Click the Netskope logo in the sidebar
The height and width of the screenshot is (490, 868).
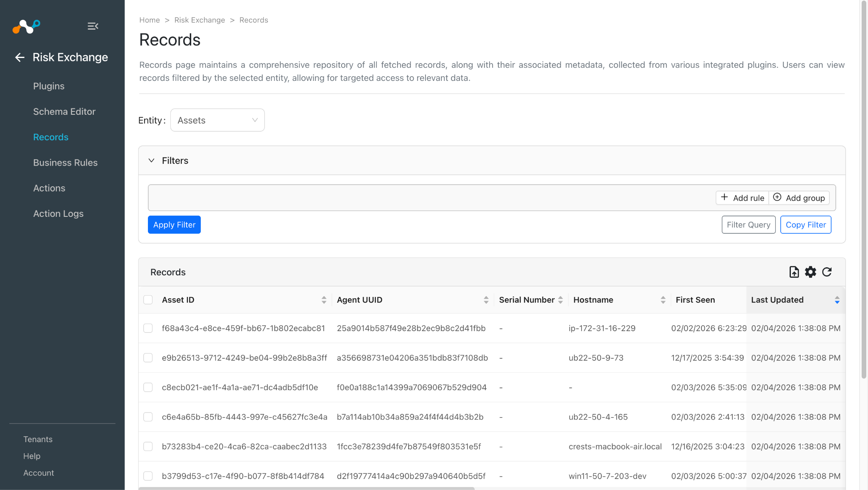26,26
